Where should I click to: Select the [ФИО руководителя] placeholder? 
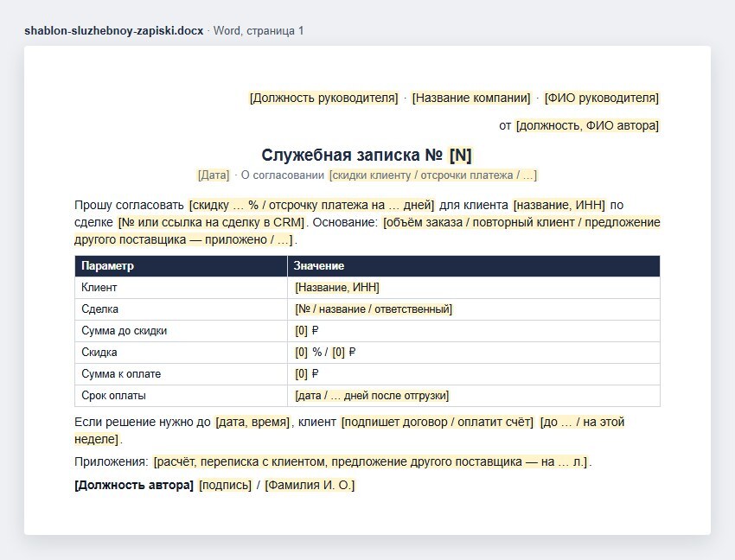tap(602, 98)
